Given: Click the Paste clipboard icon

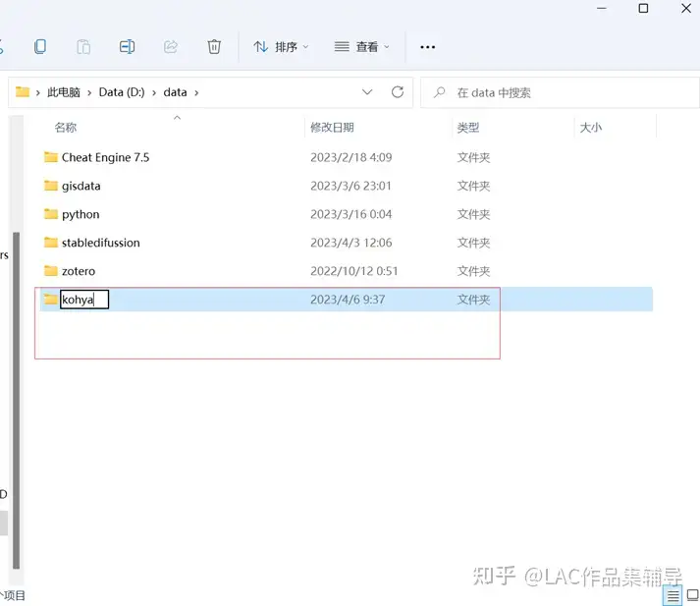Looking at the screenshot, I should [83, 46].
